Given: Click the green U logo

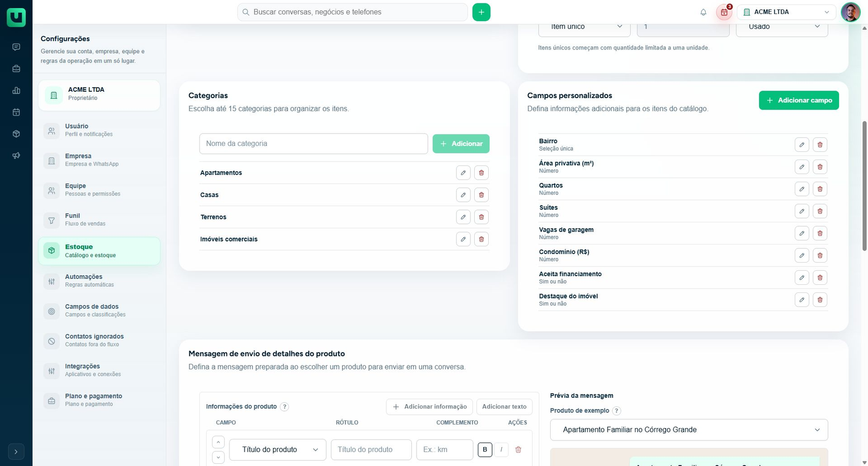Looking at the screenshot, I should 16,17.
